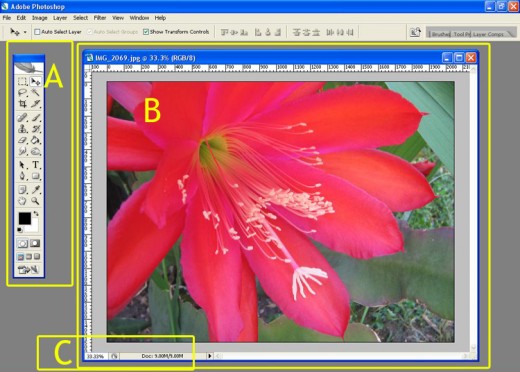Select the Brush tool
Screen dimensions: 520x372
click(35, 117)
